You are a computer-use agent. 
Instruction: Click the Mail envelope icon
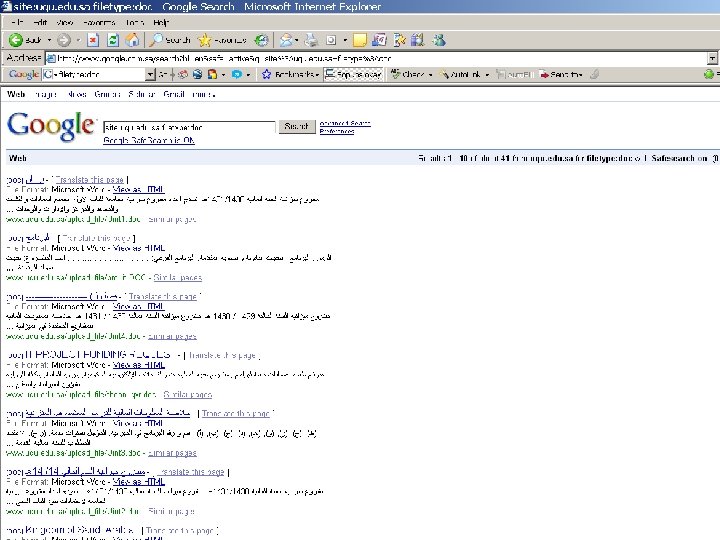tap(286, 40)
